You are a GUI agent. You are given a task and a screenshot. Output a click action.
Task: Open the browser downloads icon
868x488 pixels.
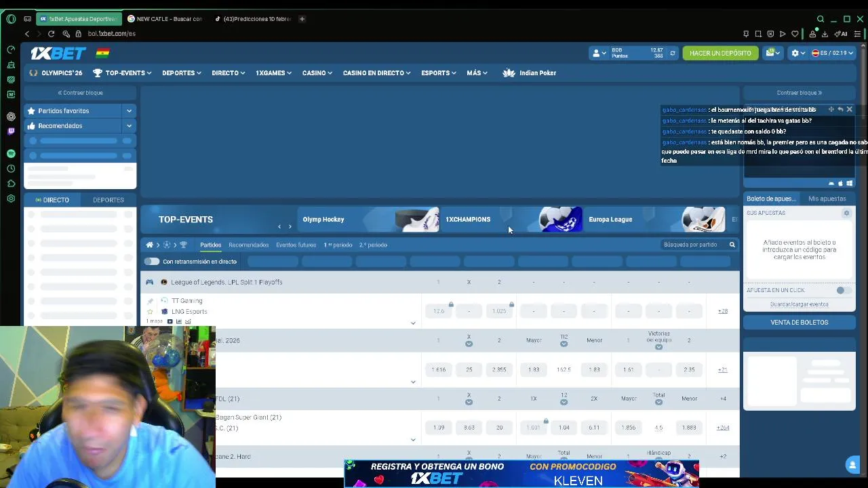coord(825,34)
